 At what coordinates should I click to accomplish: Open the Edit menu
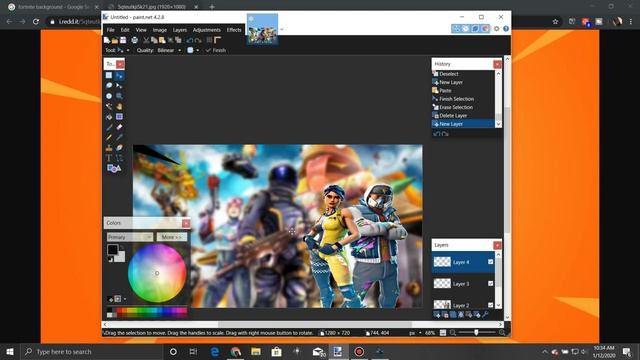pos(125,30)
